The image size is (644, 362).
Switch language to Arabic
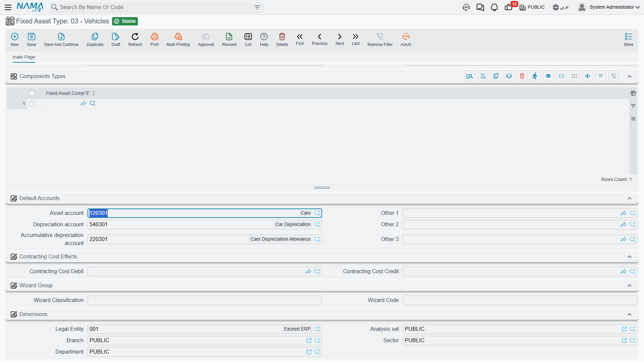(x=561, y=7)
